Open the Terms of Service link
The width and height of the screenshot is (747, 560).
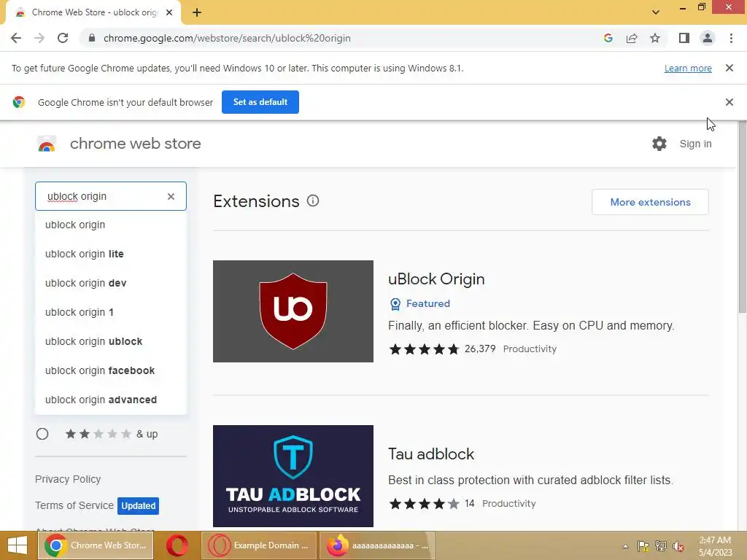point(74,505)
